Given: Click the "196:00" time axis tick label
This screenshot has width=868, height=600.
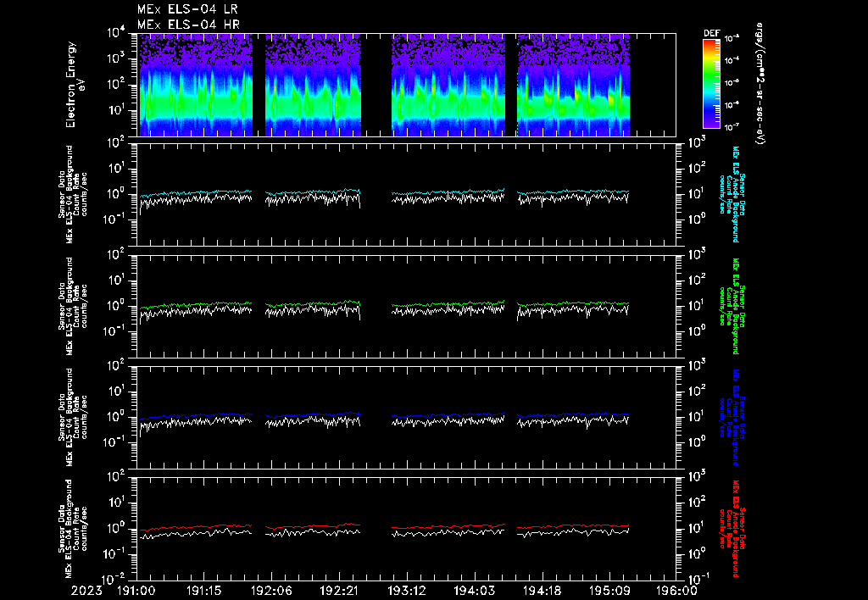Looking at the screenshot, I should point(676,591).
